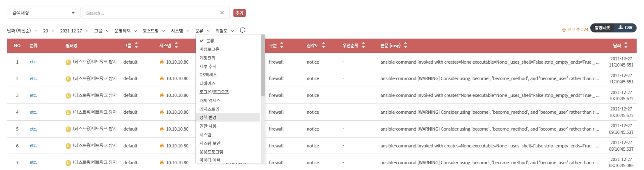Sort by 심각도 column arrows
The height and width of the screenshot is (170, 644).
coord(323,46)
